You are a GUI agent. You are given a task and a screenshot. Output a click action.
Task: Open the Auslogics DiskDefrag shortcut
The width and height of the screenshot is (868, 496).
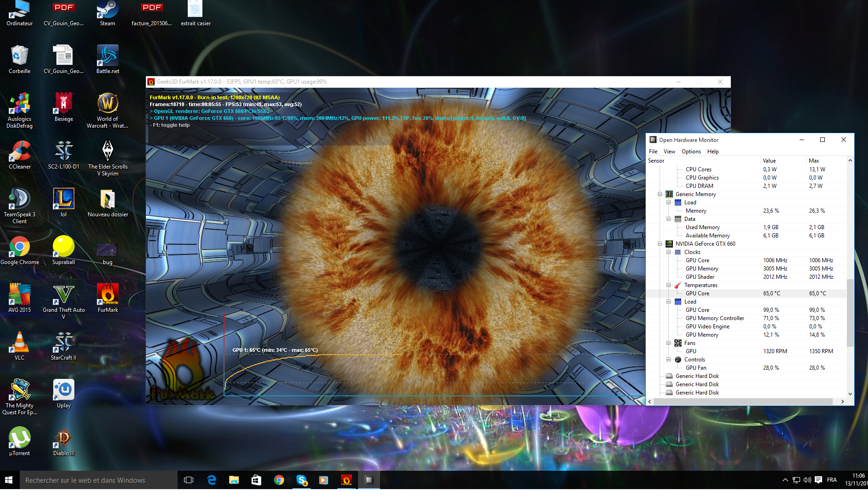20,110
